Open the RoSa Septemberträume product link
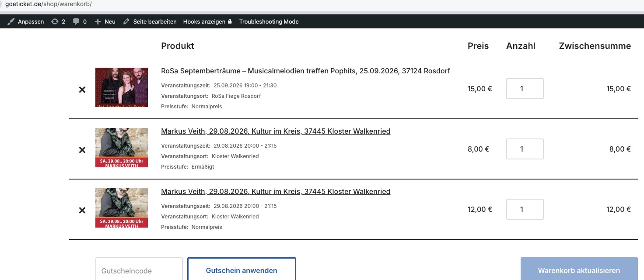The height and width of the screenshot is (280, 644). point(305,71)
